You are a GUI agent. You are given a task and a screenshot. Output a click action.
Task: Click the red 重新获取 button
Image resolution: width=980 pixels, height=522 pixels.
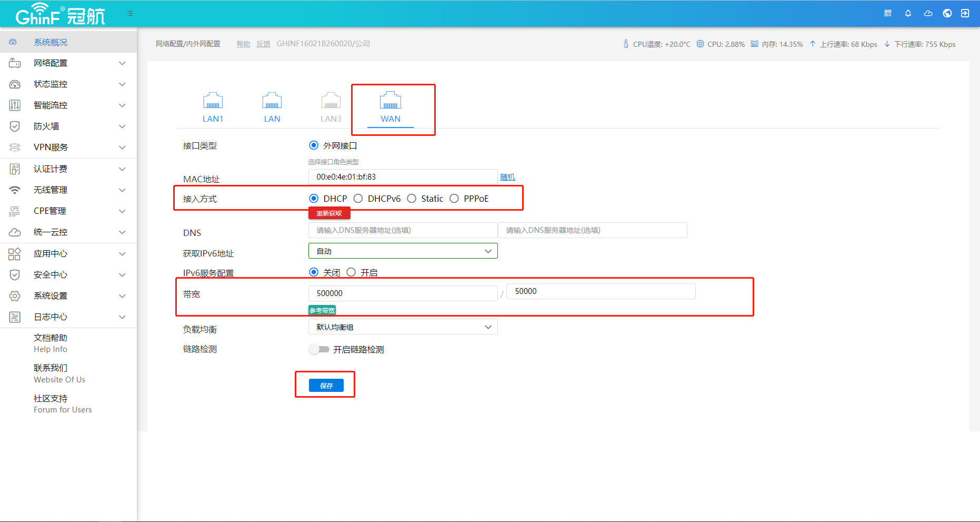[x=329, y=213]
